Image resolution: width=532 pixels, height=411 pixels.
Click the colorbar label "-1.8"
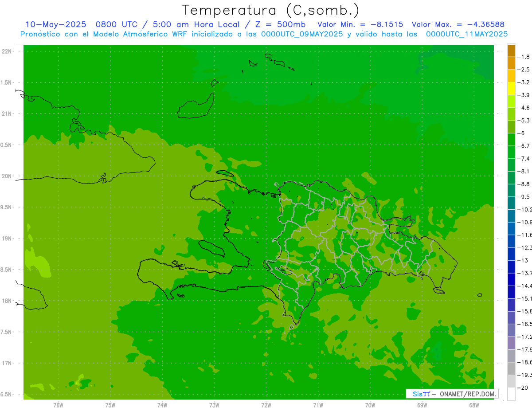tap(524, 57)
